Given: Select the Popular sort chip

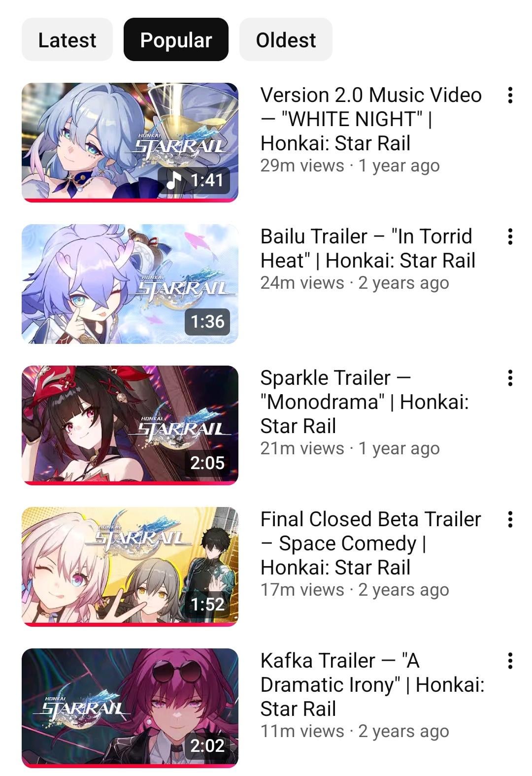Looking at the screenshot, I should pos(176,39).
